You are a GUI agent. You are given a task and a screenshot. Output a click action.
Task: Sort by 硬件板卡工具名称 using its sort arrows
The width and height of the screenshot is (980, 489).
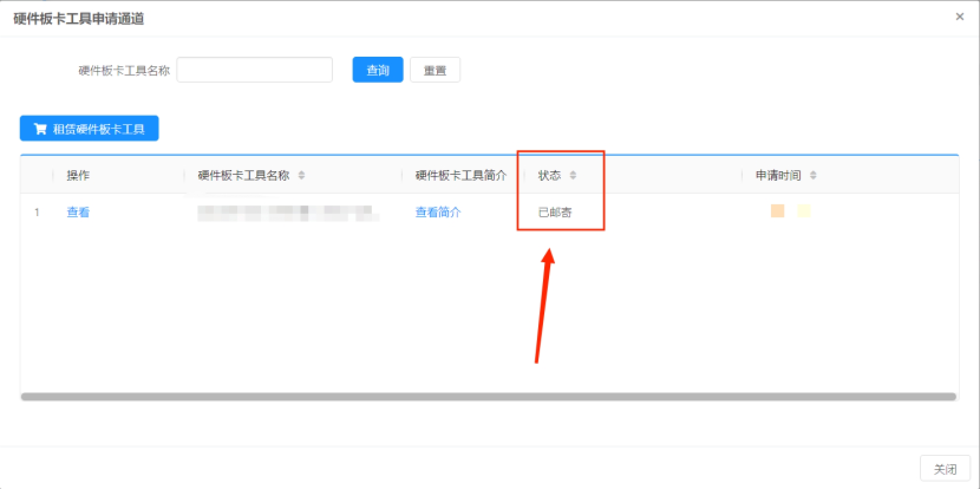tap(302, 175)
